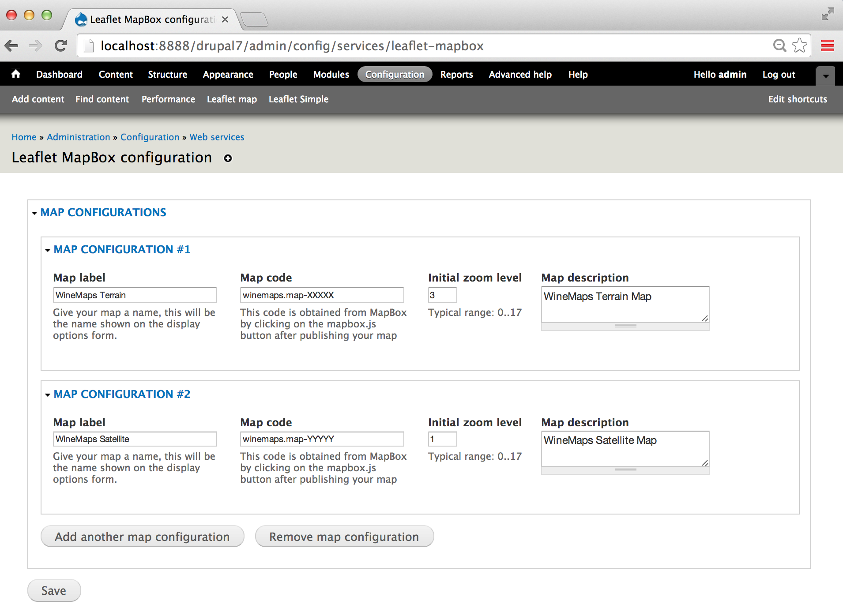Image resolution: width=843 pixels, height=616 pixels.
Task: Open the Reports admin menu
Action: (x=456, y=75)
